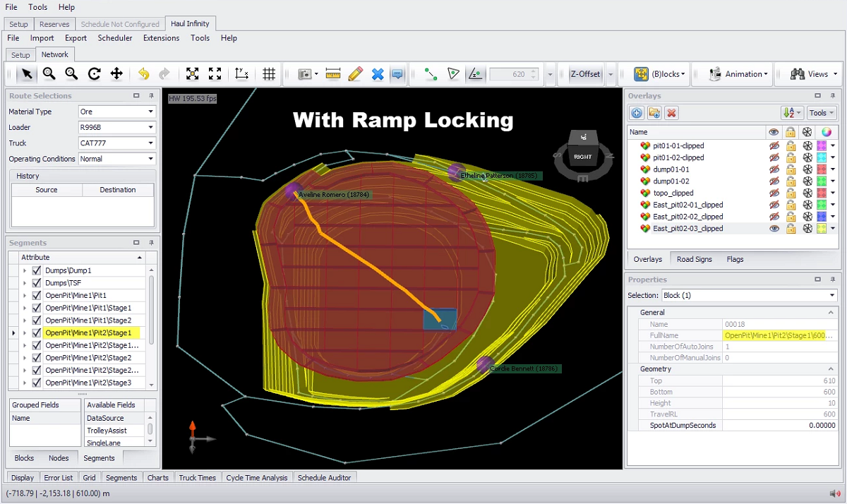Expand the OpenPit\Mine1\Pit1 tree row
Viewport: 847px width, 504px height.
pos(25,295)
